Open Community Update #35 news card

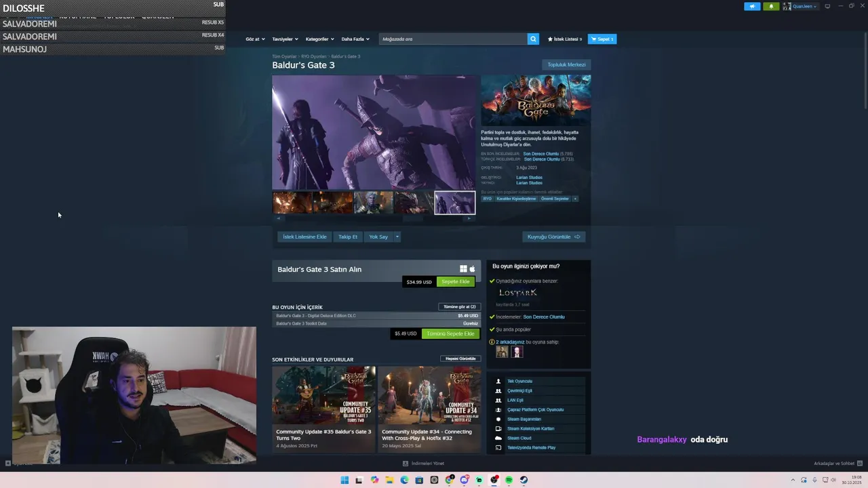pyautogui.click(x=323, y=409)
